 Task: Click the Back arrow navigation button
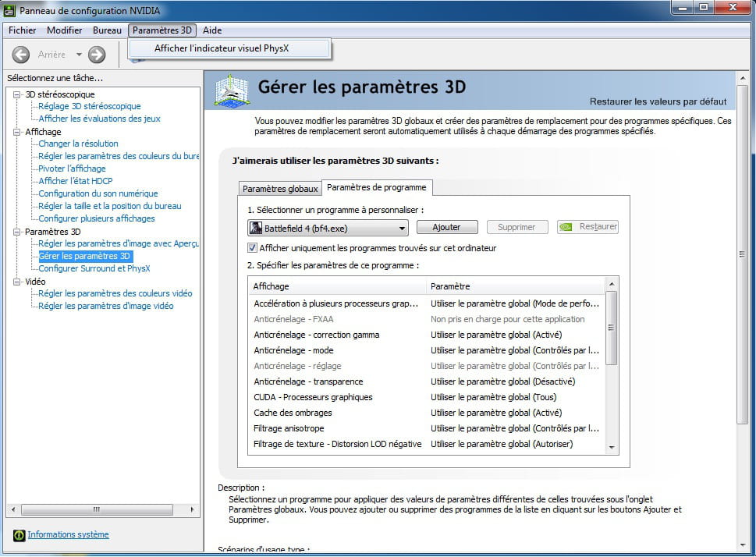click(x=21, y=55)
